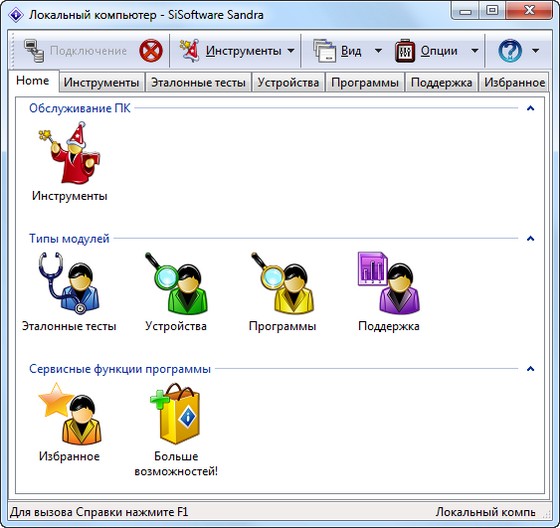
Task: Switch to the Поддержка tab
Action: 441,83
